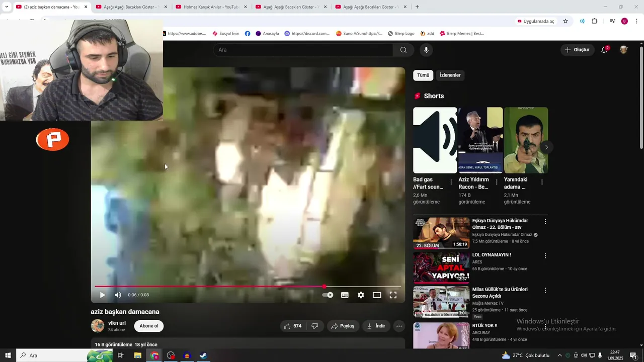Open the Aziz Yıldırım Racon Short thumbnail
644x362 pixels.
click(x=480, y=140)
